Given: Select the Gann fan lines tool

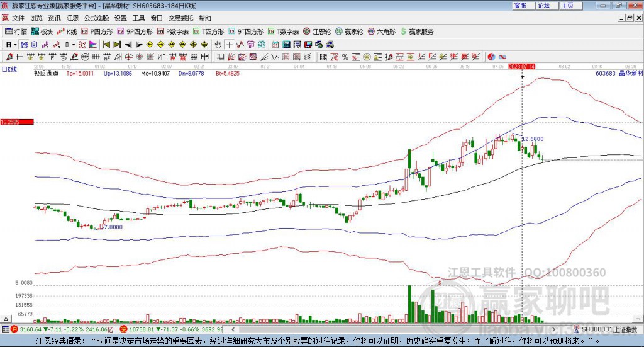Looking at the screenshot, I should [231, 57].
